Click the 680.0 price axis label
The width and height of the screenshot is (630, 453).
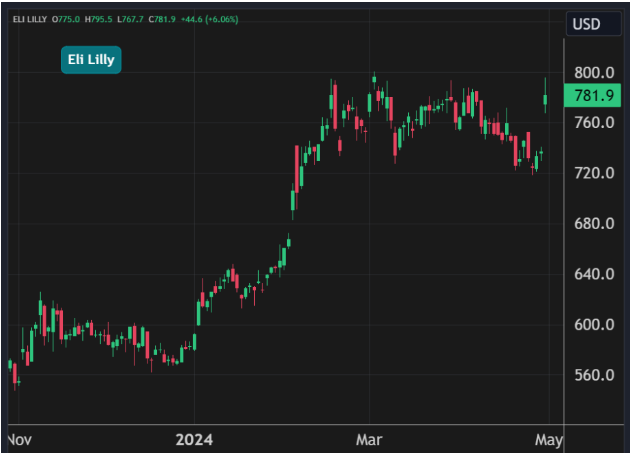[594, 223]
